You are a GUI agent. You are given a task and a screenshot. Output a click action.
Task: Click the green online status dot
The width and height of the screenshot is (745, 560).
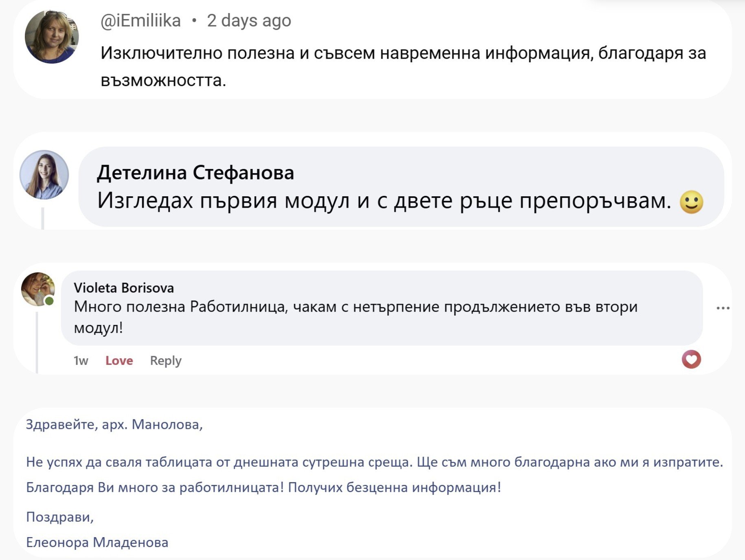(49, 301)
